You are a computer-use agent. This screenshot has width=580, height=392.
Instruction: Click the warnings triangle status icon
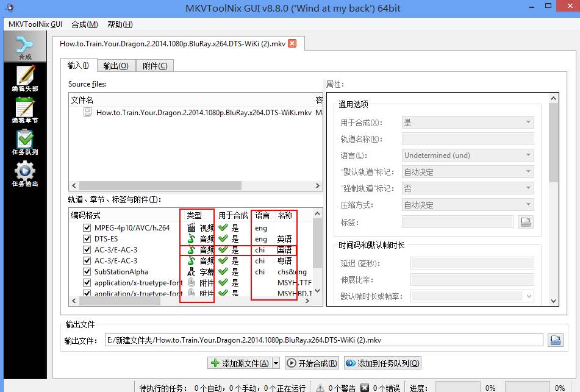pos(320,388)
